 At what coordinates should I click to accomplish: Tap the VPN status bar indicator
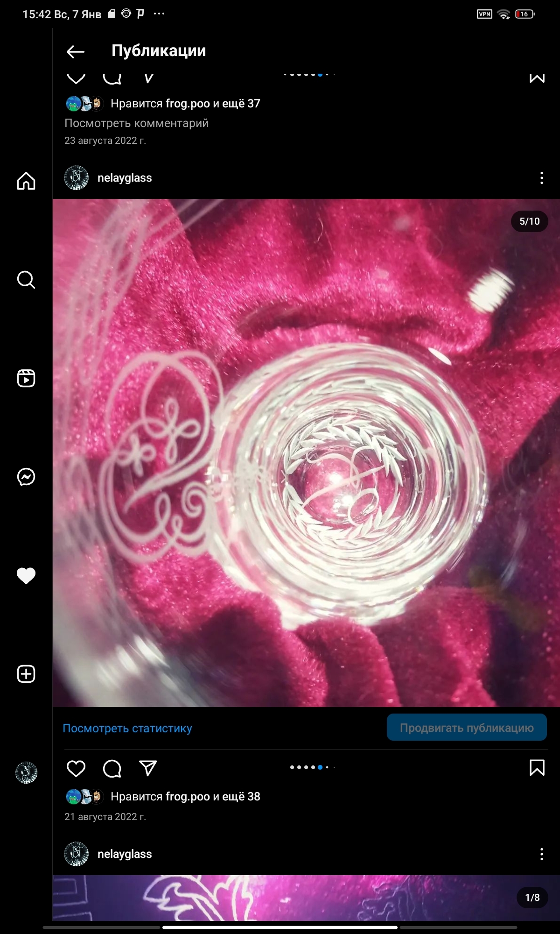click(484, 14)
